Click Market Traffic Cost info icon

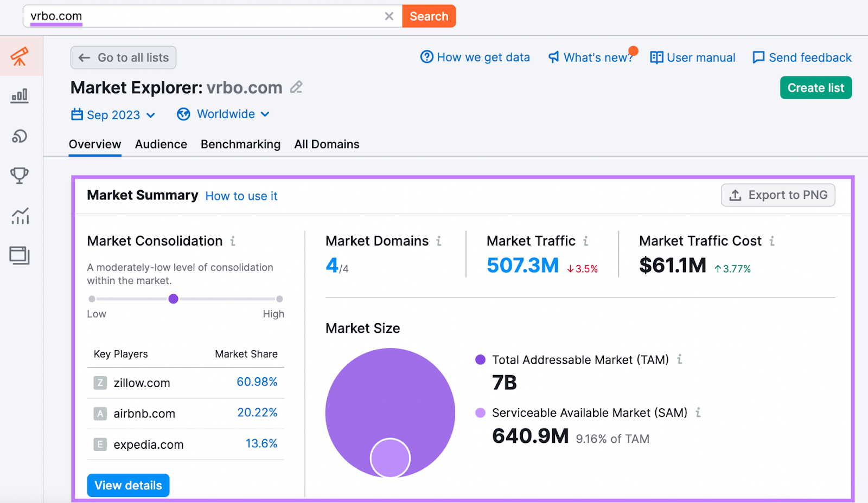pos(772,241)
